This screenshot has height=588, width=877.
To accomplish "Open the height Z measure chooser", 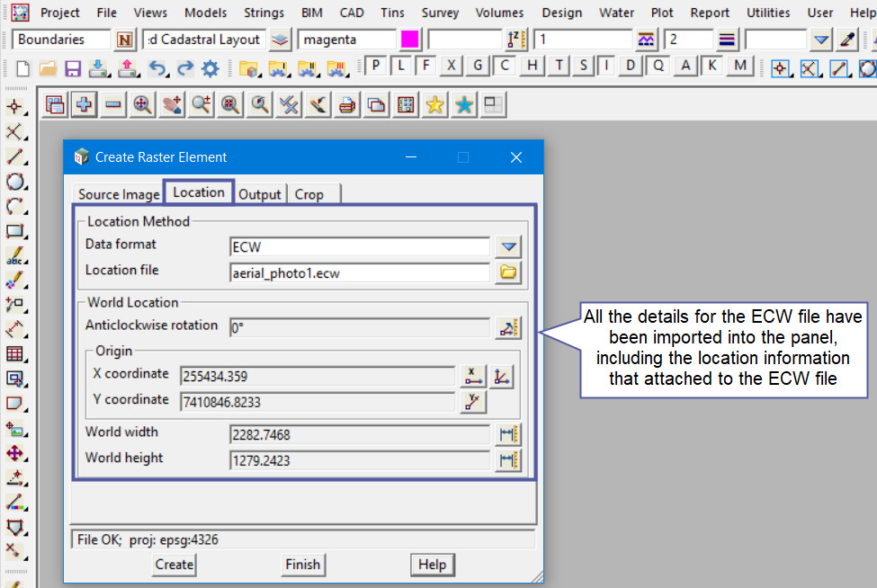I will (x=515, y=40).
